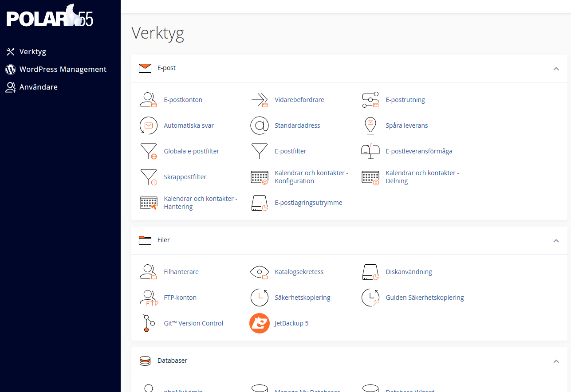This screenshot has width=571, height=392.
Task: Collapse the E-post section
Action: coord(556,68)
